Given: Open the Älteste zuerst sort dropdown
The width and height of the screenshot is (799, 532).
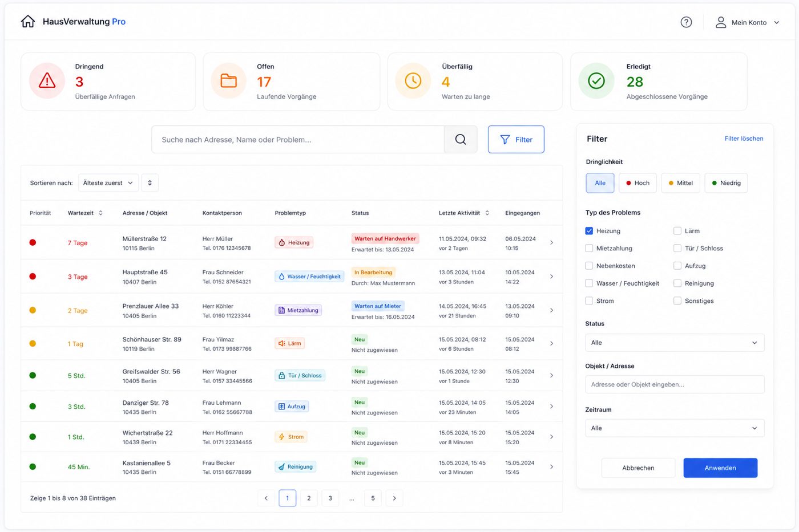Looking at the screenshot, I should [x=108, y=183].
